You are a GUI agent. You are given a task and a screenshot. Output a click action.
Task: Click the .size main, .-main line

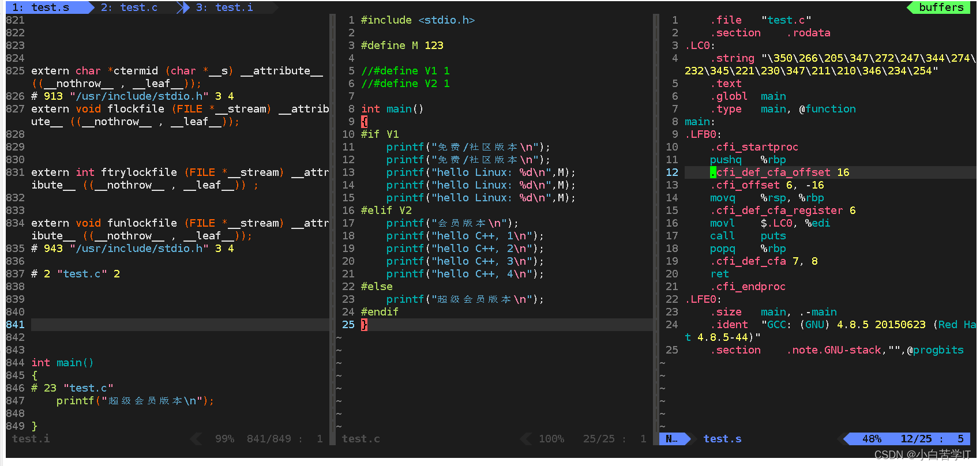coord(774,312)
